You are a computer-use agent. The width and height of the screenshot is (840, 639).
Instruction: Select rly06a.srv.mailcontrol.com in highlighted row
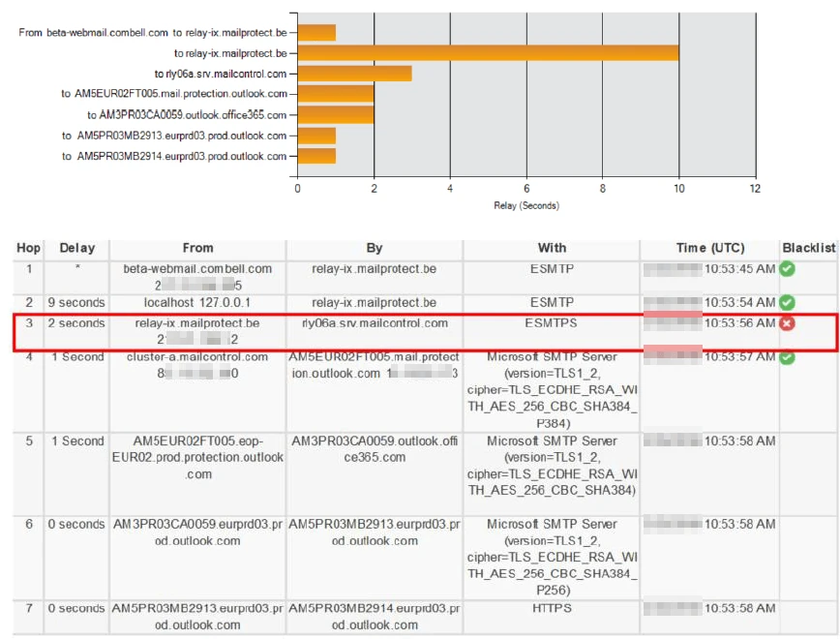coord(375,323)
